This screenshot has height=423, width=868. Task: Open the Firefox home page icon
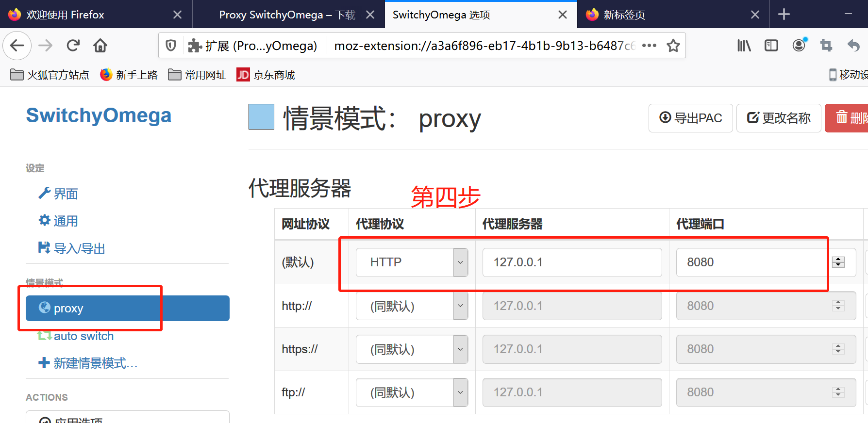(100, 46)
